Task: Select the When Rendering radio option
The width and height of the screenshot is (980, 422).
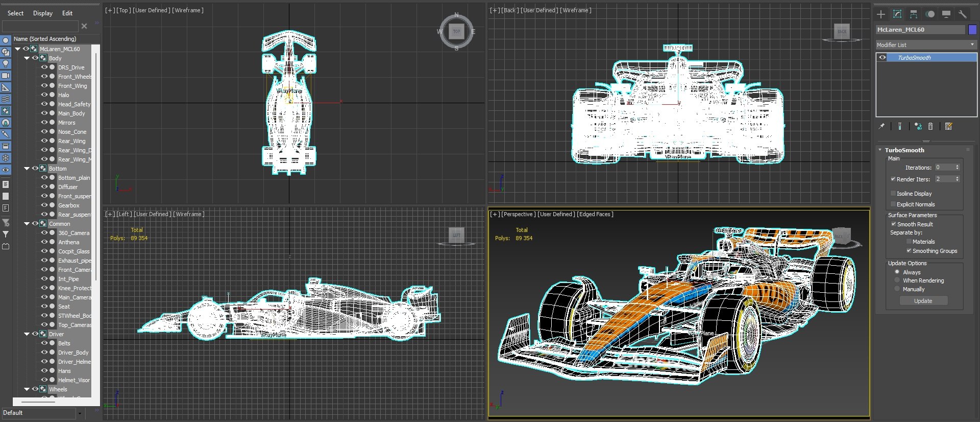Action: click(x=897, y=280)
